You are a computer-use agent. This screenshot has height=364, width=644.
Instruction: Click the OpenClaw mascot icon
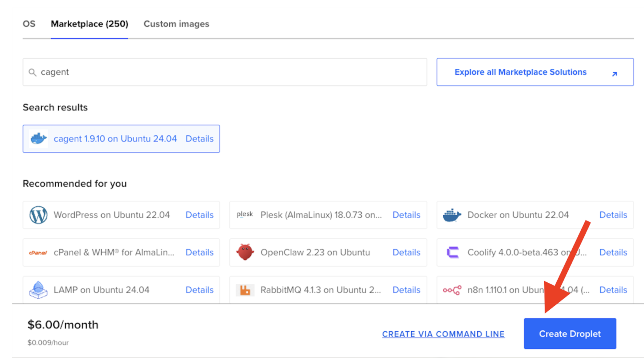(x=245, y=252)
